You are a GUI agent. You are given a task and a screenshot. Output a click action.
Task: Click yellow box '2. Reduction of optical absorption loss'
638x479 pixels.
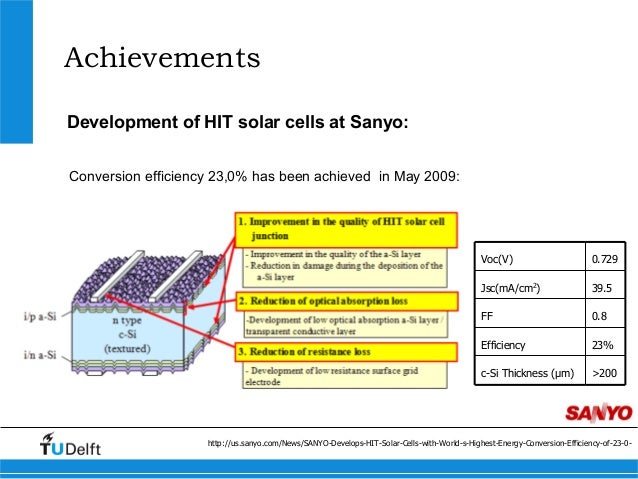point(347,302)
